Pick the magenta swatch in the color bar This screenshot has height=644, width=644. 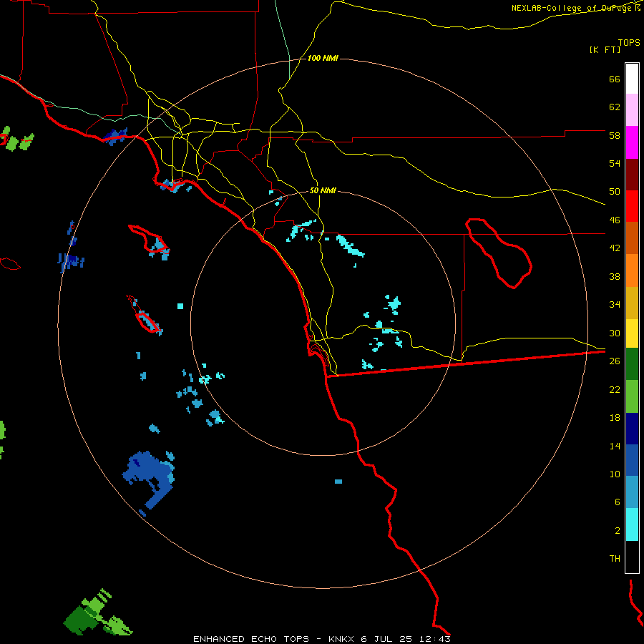632,142
